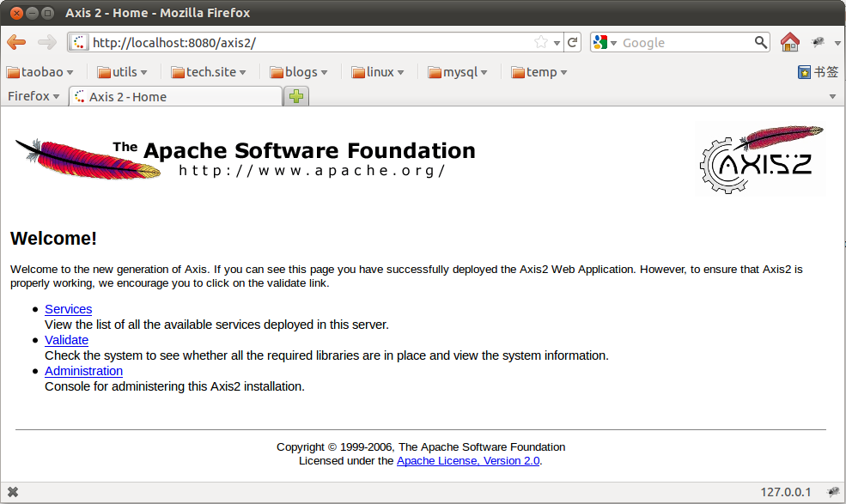The width and height of the screenshot is (846, 504).
Task: Open the blogs bookmarks folder
Action: pyautogui.click(x=299, y=72)
